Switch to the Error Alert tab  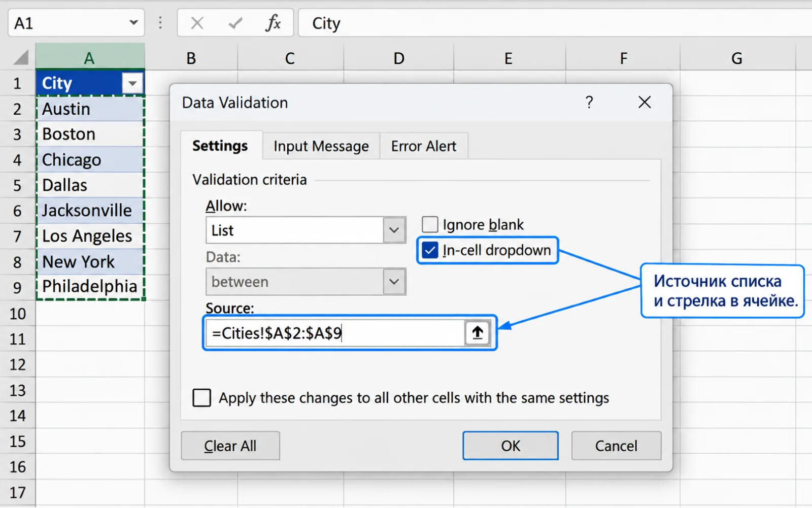(424, 146)
